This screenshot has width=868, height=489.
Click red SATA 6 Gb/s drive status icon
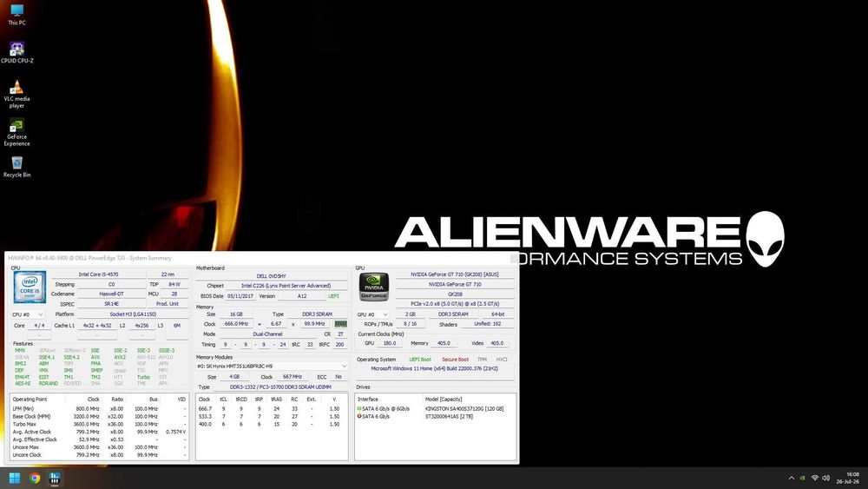coord(359,416)
